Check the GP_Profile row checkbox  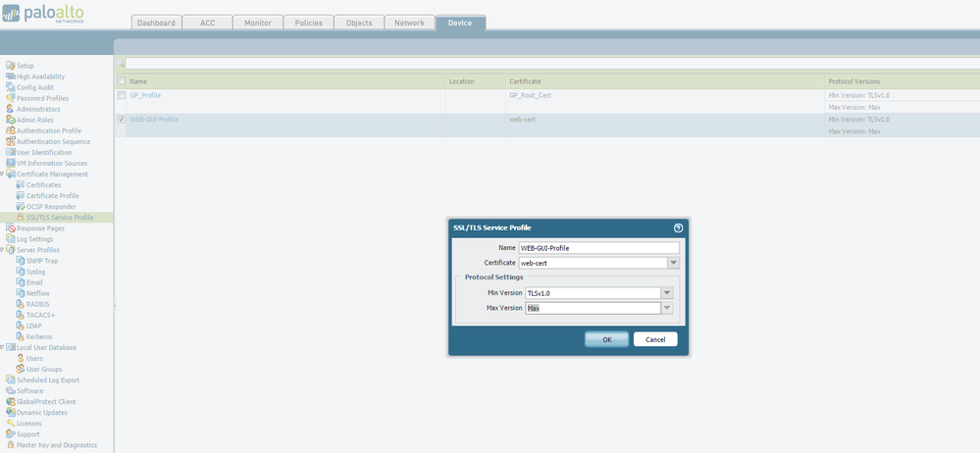(x=122, y=95)
